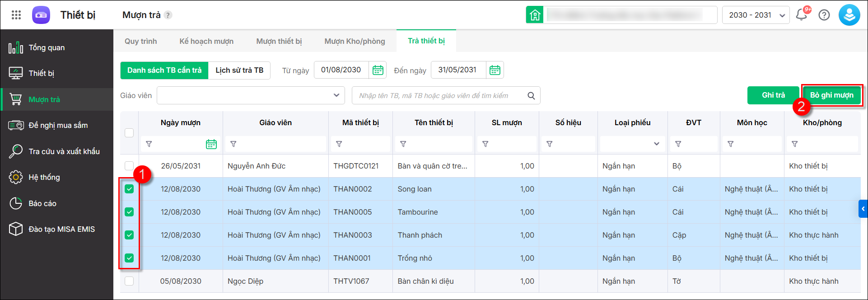Toggle the select-all header checkbox
The image size is (868, 300).
[x=129, y=133]
